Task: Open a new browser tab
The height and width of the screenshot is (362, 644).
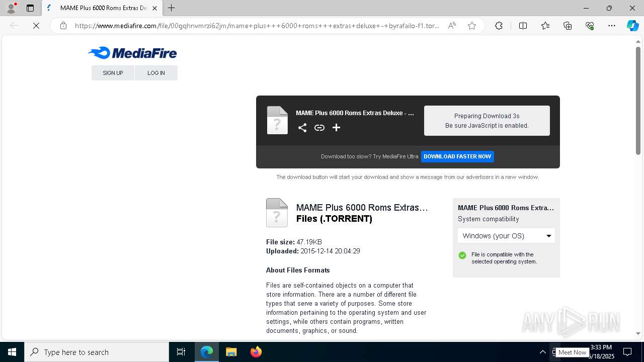Action: point(172,8)
